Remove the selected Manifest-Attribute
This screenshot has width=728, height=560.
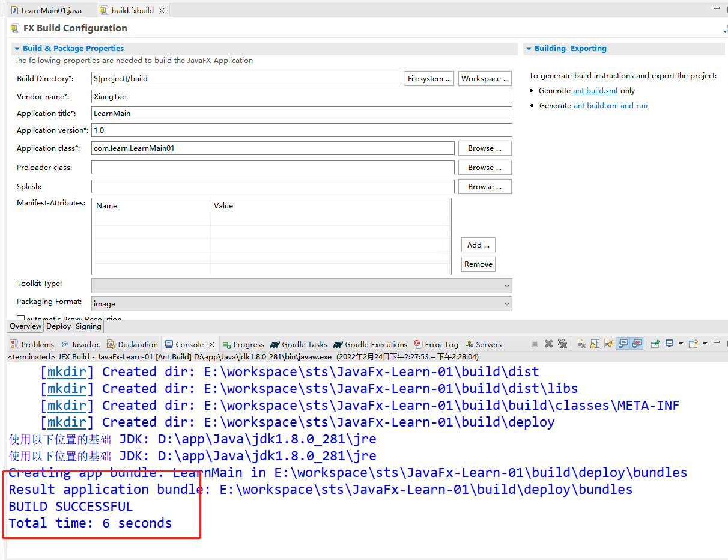478,264
